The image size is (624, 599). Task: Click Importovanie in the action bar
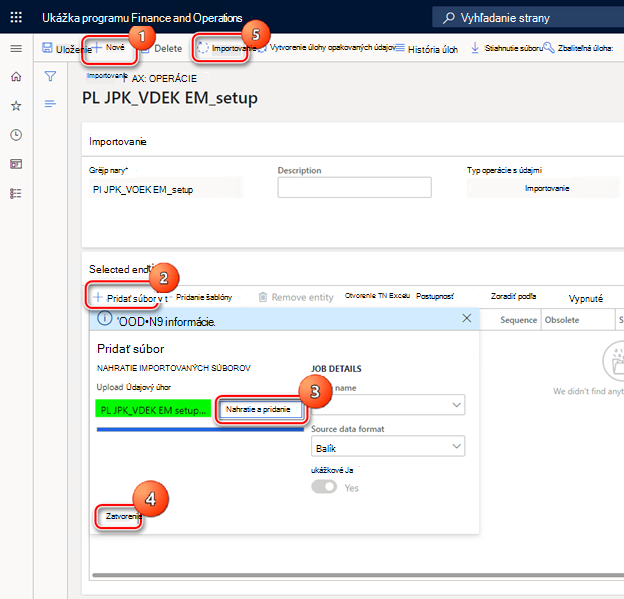(226, 48)
